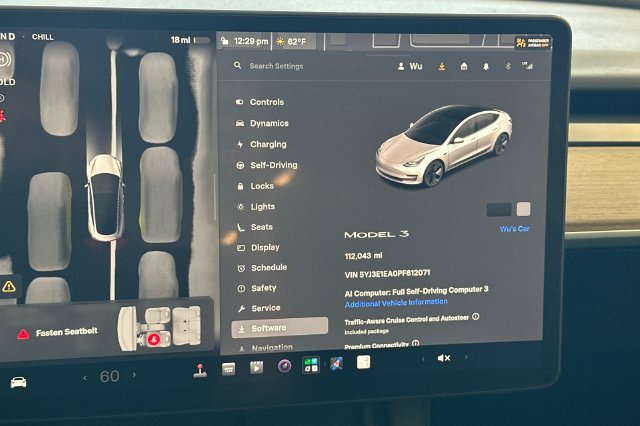
Task: Tap the Passenger Airbag Off indicator
Action: pyautogui.click(x=533, y=42)
